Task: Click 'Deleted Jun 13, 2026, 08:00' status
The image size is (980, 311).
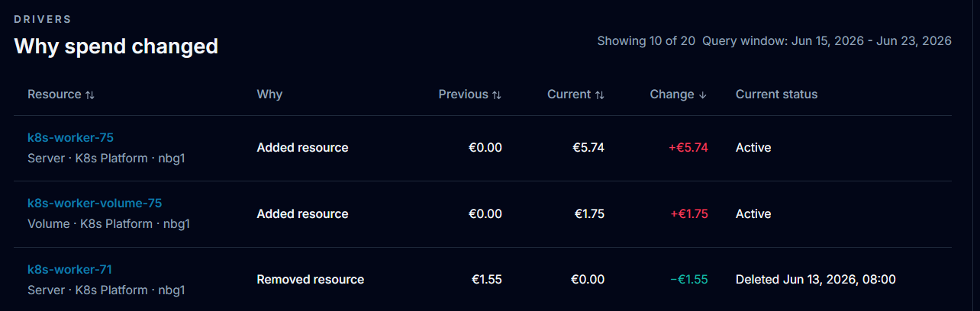Action: click(815, 280)
